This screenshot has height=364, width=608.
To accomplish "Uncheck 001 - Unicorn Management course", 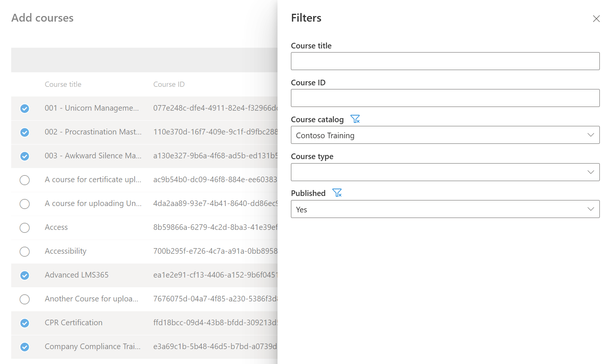I will [25, 108].
